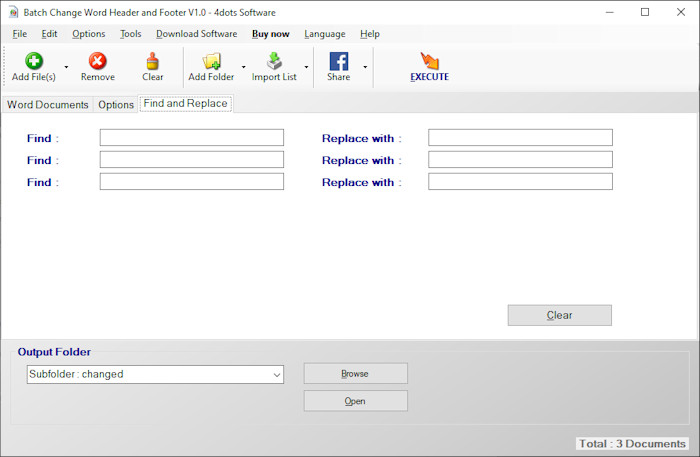Switch to the Options tab

[116, 104]
